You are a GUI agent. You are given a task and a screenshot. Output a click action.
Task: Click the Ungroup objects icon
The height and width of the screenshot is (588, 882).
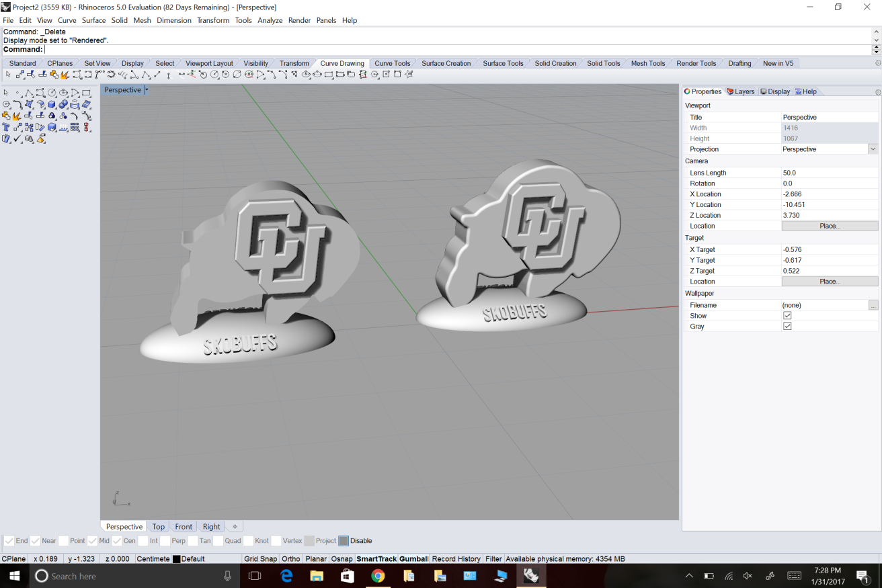click(x=63, y=116)
